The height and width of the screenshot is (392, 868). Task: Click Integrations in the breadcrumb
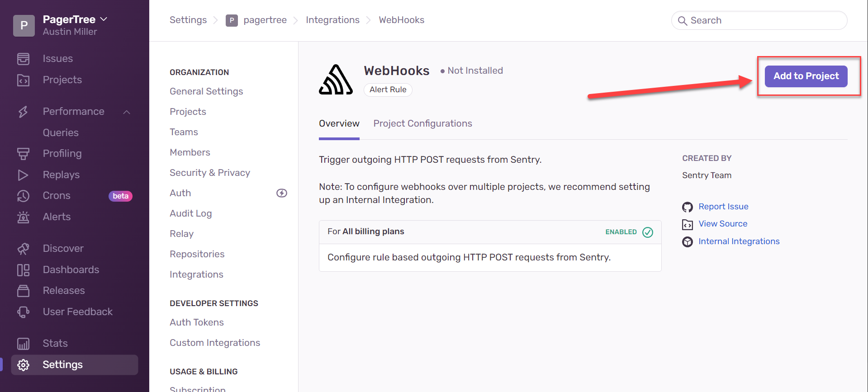click(x=332, y=20)
